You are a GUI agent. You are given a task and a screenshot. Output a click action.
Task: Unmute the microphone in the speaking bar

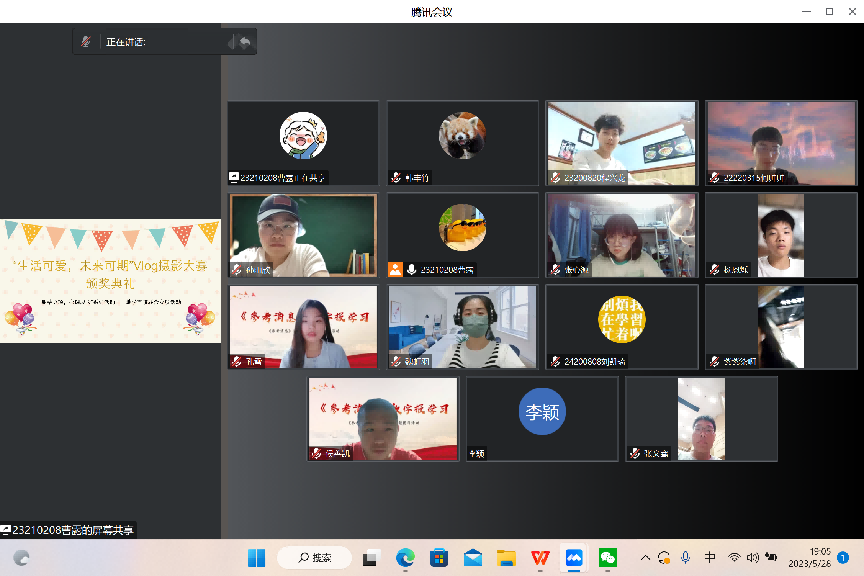(86, 42)
